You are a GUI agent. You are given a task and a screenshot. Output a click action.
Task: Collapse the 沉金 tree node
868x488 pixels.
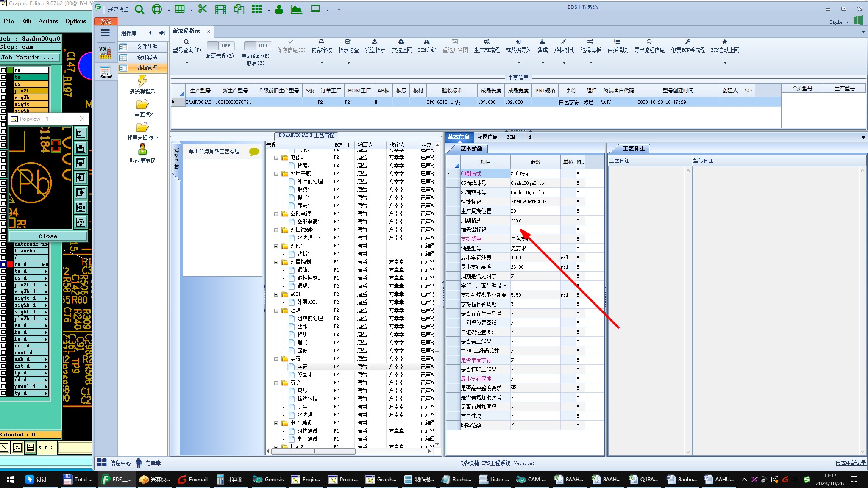(x=276, y=383)
